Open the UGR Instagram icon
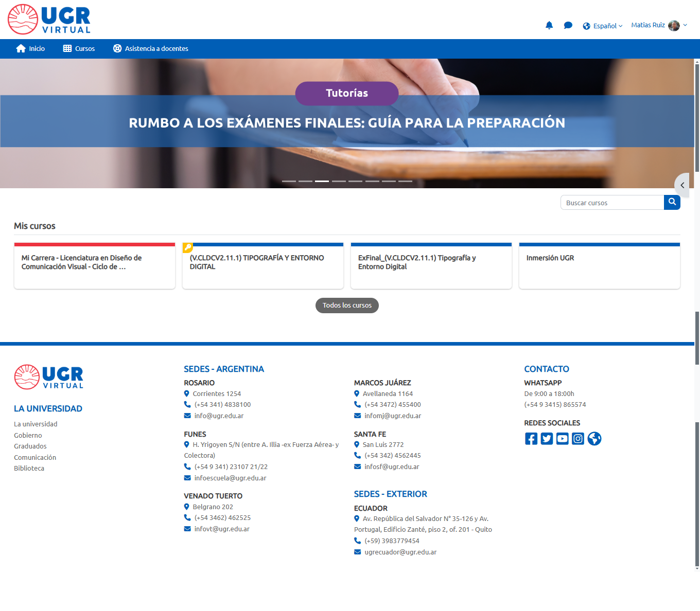The height and width of the screenshot is (611, 700). 578,439
